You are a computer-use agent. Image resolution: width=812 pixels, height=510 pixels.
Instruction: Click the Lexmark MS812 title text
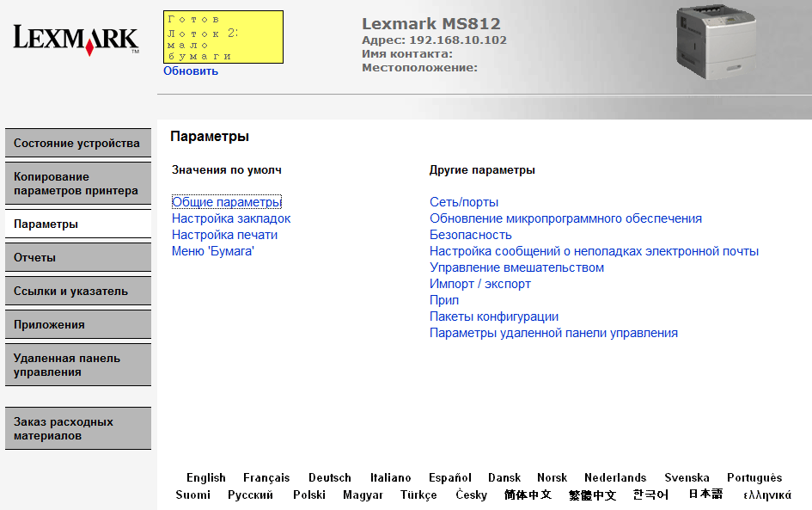coord(430,24)
